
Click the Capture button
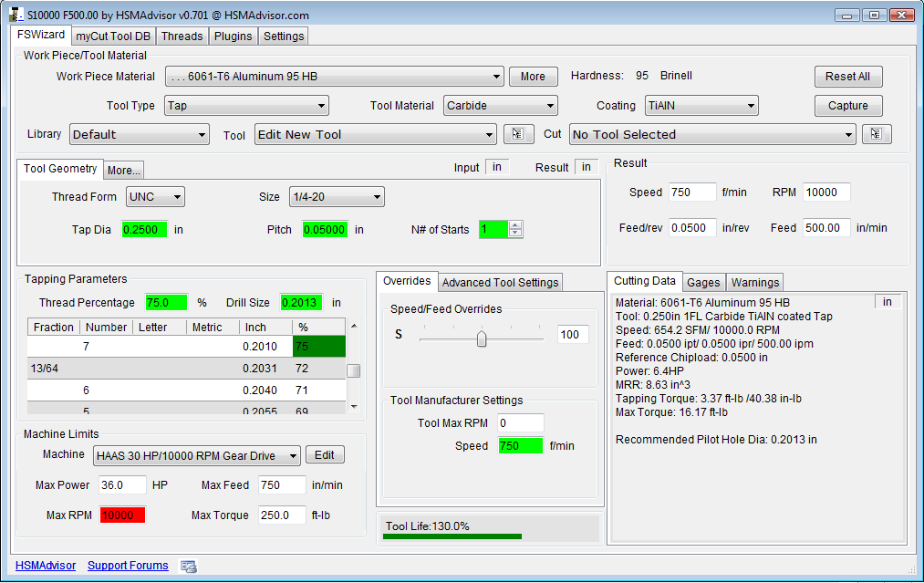tap(847, 106)
